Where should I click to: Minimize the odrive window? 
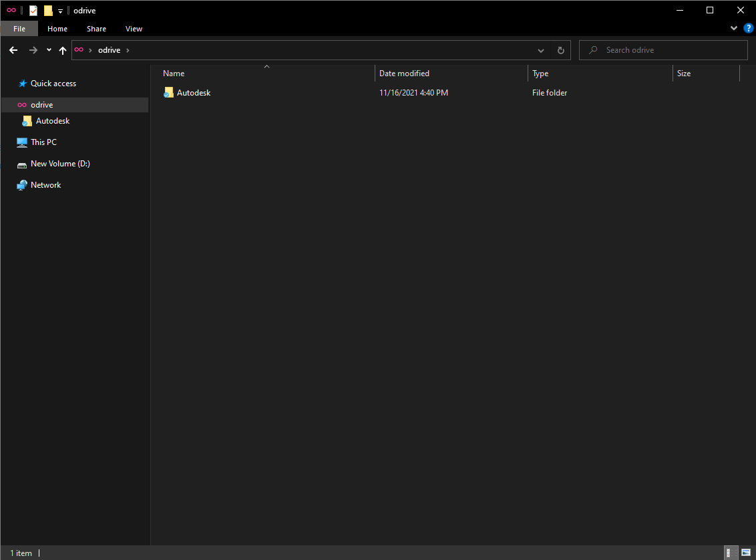[x=680, y=10]
